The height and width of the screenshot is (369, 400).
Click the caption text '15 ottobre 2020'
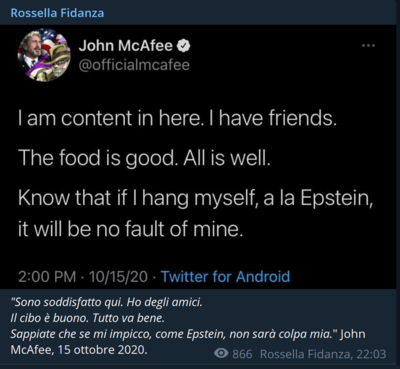102,350
